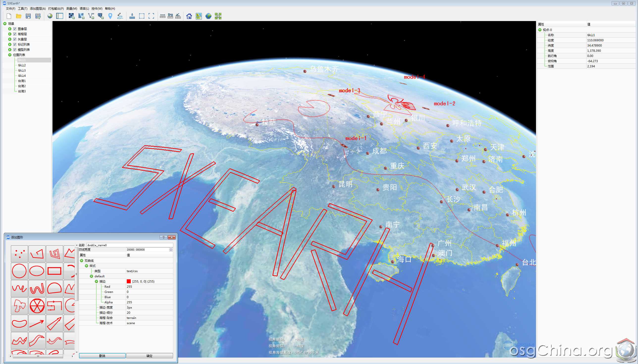
Task: Uncheck the 图像层 layer checkbox
Action: pyautogui.click(x=15, y=29)
